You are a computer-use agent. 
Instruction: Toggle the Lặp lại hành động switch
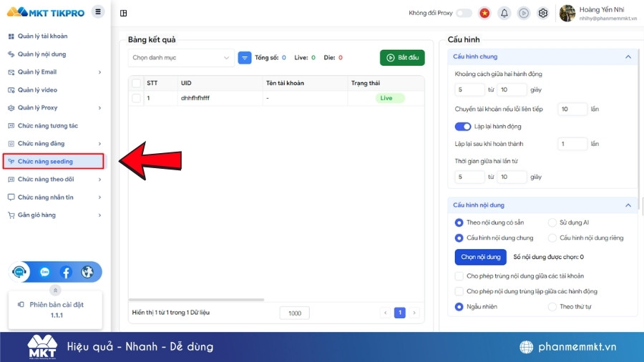(x=463, y=127)
